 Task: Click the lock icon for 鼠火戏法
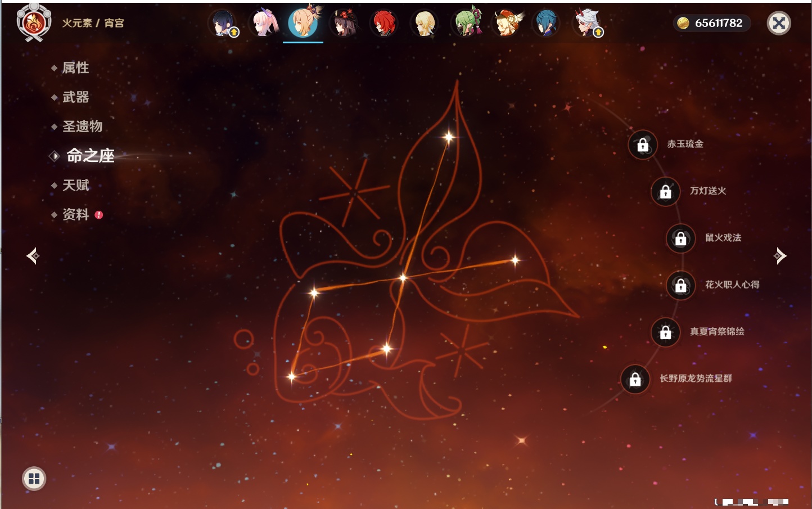pos(680,238)
